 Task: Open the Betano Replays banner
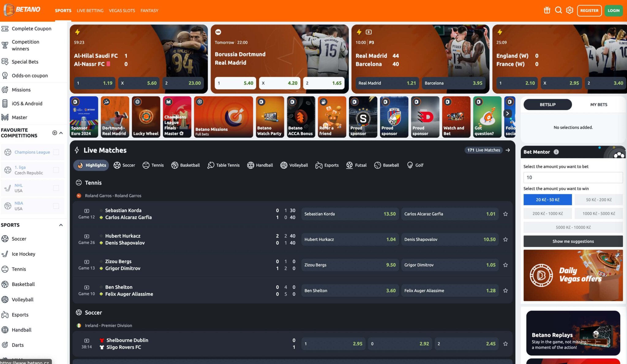tap(573, 333)
